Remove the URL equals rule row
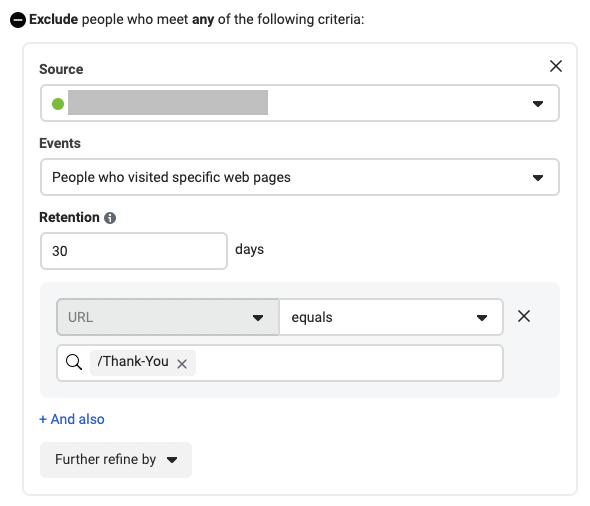590x506 pixels. tap(524, 316)
